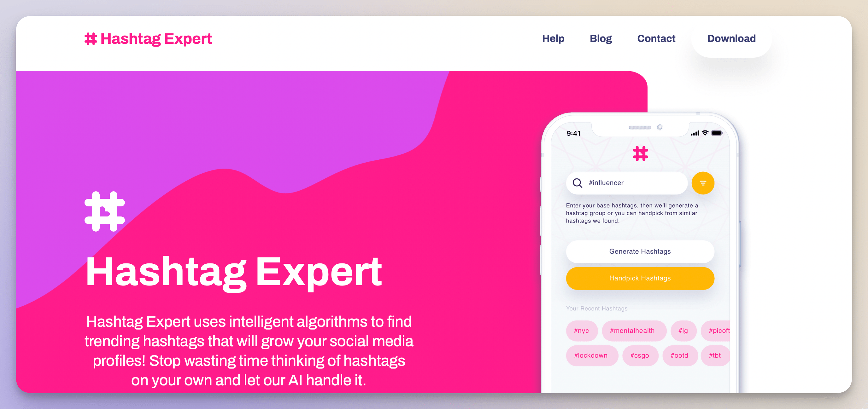Click the Download button top-right
This screenshot has width=868, height=409.
point(731,38)
